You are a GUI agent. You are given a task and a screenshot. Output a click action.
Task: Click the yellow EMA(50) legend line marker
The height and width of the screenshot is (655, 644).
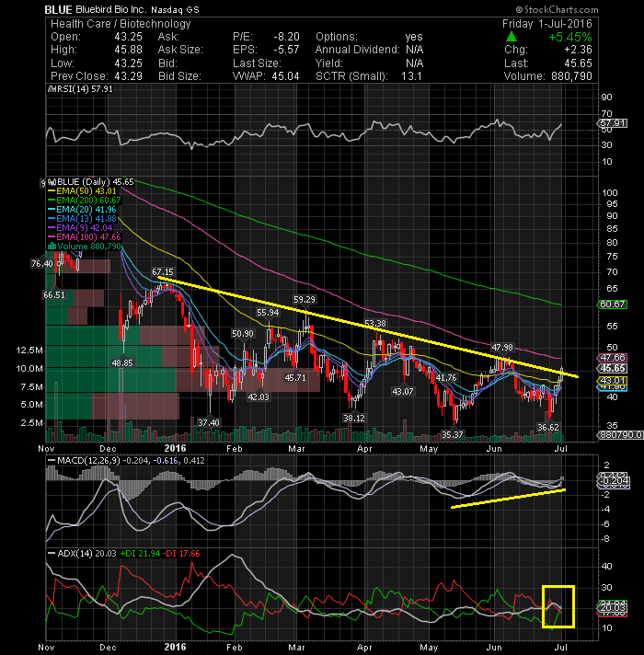coord(52,191)
